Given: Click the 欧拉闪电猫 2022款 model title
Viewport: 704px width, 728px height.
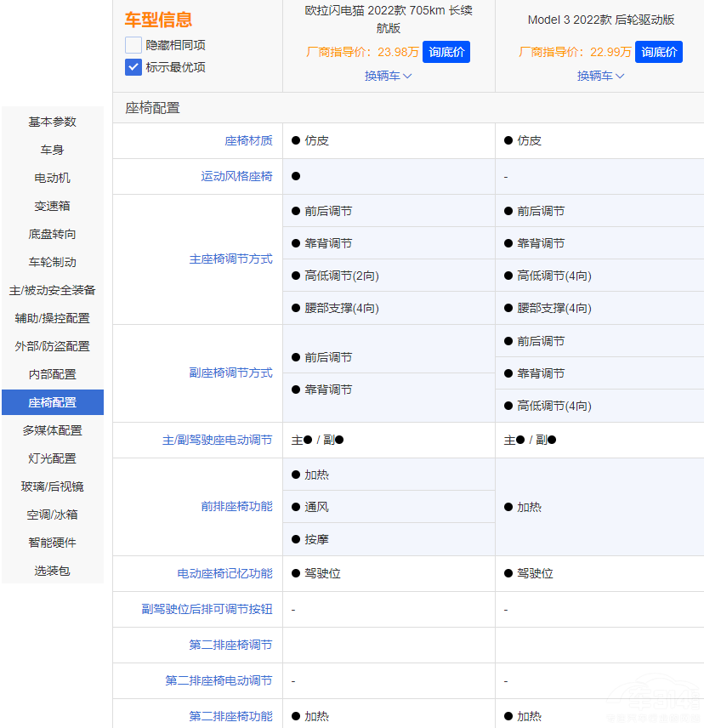Looking at the screenshot, I should click(x=389, y=19).
